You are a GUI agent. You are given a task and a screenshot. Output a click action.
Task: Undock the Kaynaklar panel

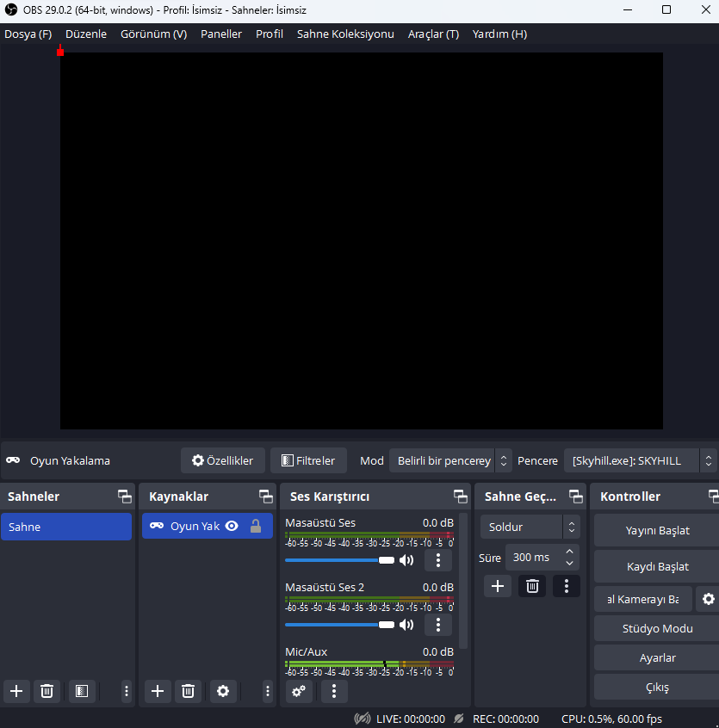[266, 497]
